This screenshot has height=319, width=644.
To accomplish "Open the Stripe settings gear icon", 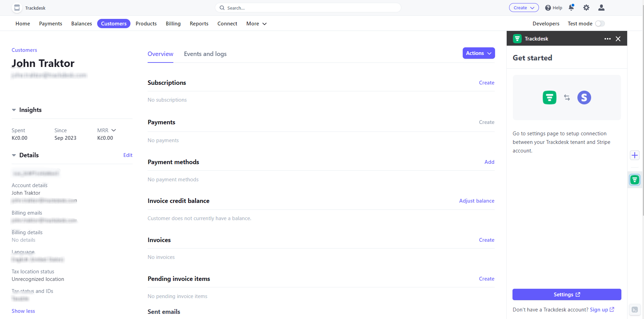I will click(586, 7).
